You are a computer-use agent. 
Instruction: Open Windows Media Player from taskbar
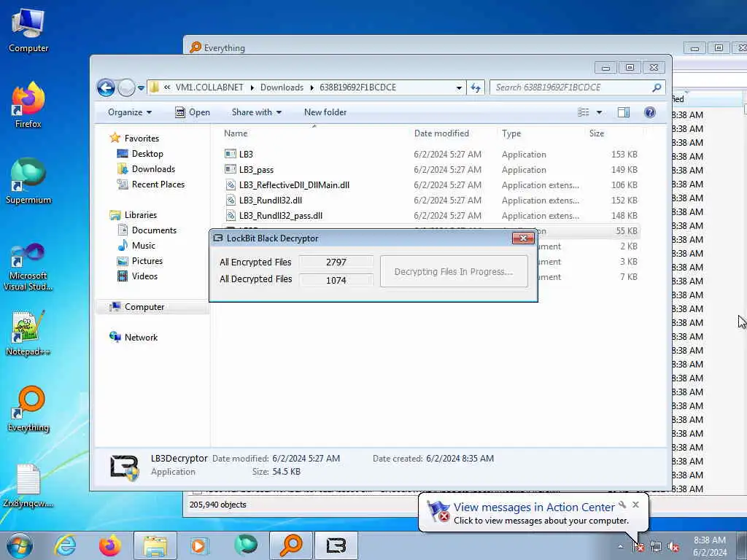[198, 545]
